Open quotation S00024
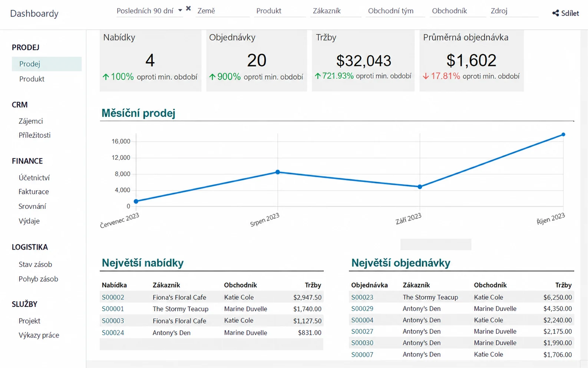This screenshot has height=368, width=588. point(113,333)
